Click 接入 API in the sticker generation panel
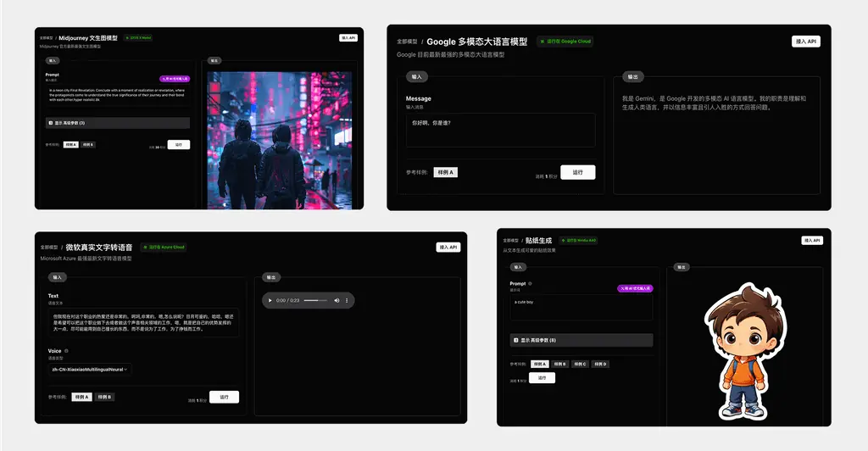The width and height of the screenshot is (868, 451). [812, 240]
